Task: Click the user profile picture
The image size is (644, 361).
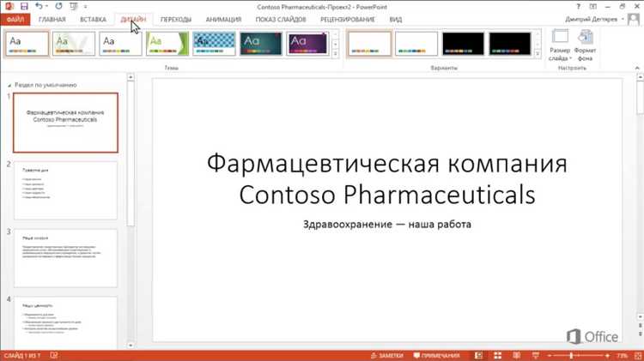Action: pos(634,19)
